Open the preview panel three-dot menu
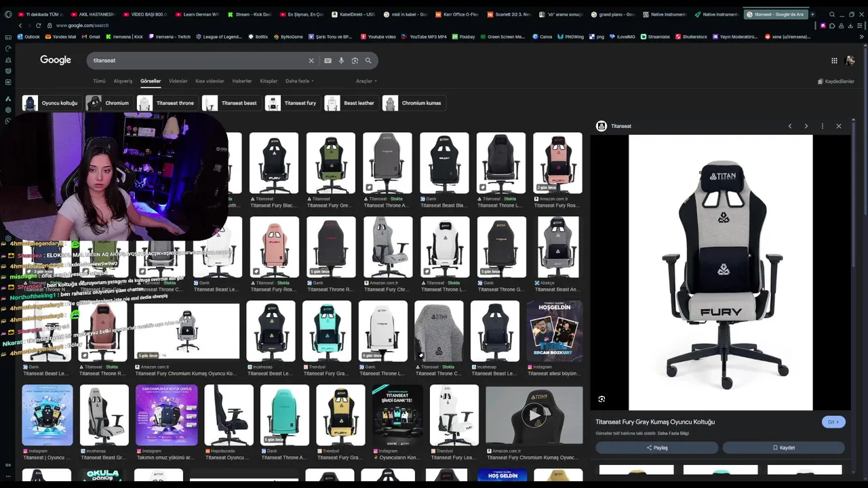This screenshot has height=488, width=868. click(x=823, y=126)
